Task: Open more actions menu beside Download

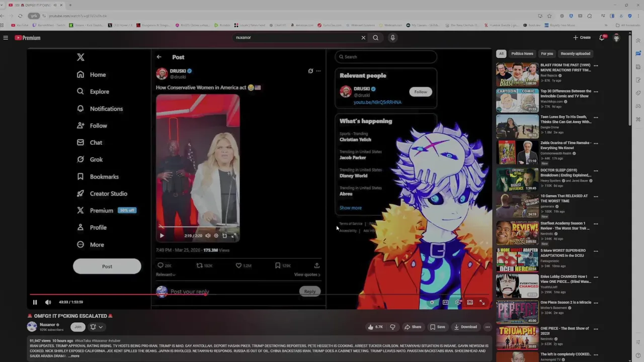Action: pyautogui.click(x=487, y=327)
